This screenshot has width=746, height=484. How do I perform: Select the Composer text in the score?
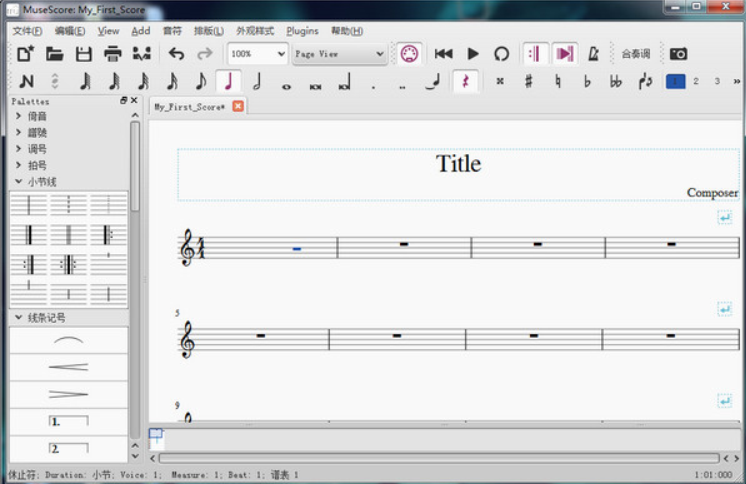coord(712,192)
